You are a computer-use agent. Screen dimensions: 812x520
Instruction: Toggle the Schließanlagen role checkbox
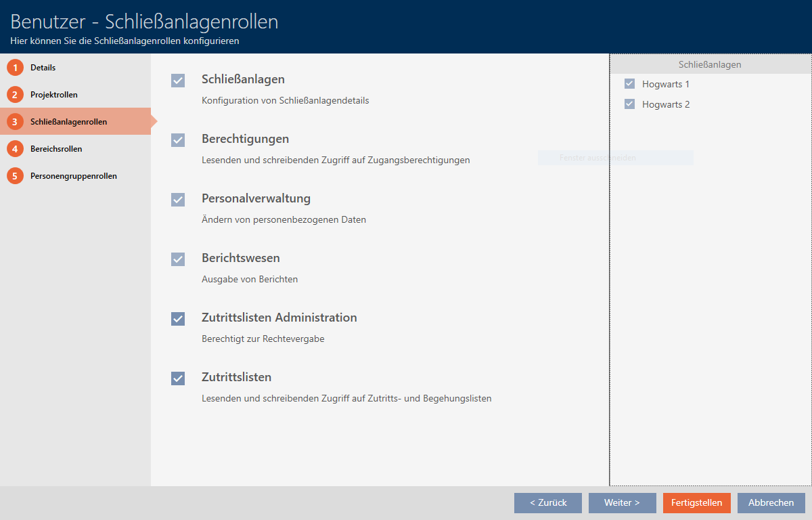click(x=178, y=81)
